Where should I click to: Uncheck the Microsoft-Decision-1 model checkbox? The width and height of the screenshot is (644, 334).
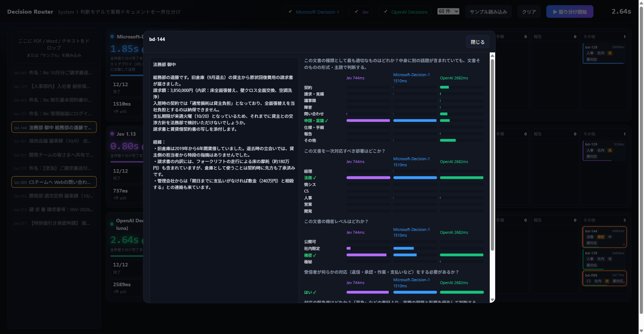click(x=290, y=11)
